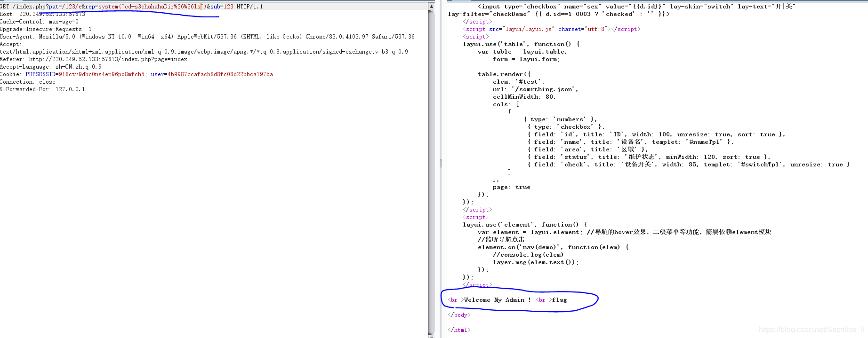The width and height of the screenshot is (868, 338).
Task: Click the X-Forwarded-For: 127.0.0.1 header
Action: [42, 89]
